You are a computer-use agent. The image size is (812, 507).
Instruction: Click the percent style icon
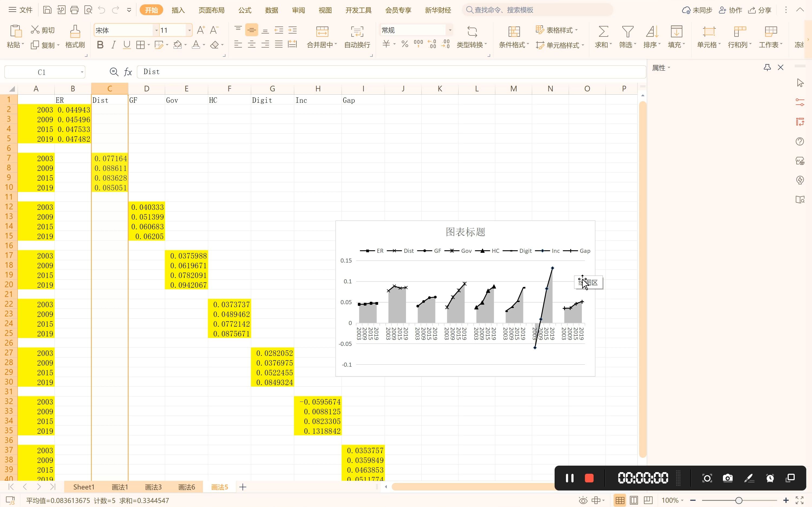(405, 44)
